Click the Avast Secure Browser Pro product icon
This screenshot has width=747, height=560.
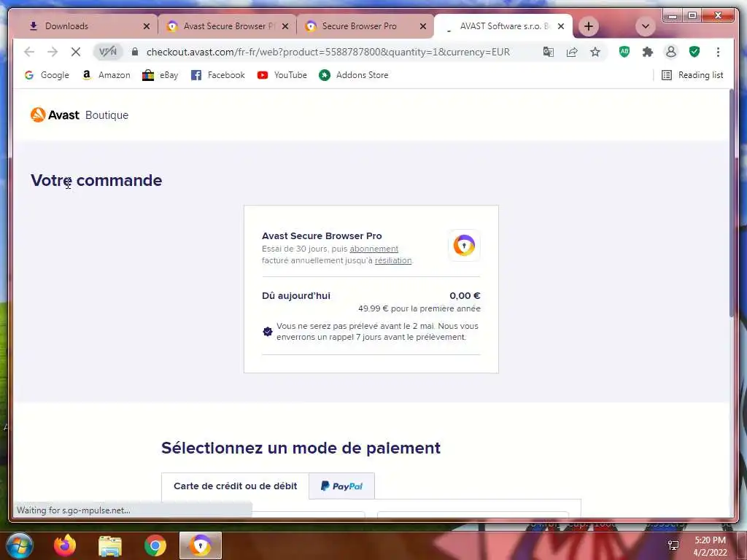[464, 246]
